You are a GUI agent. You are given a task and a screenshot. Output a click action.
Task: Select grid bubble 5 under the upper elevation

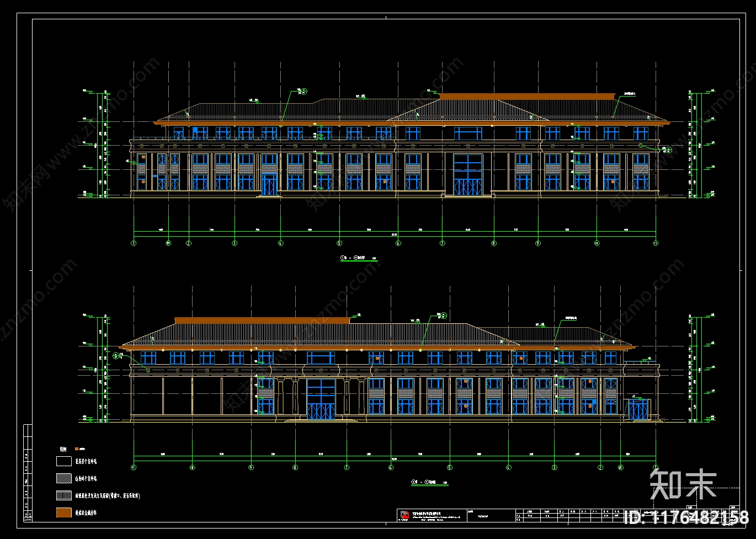pos(339,243)
